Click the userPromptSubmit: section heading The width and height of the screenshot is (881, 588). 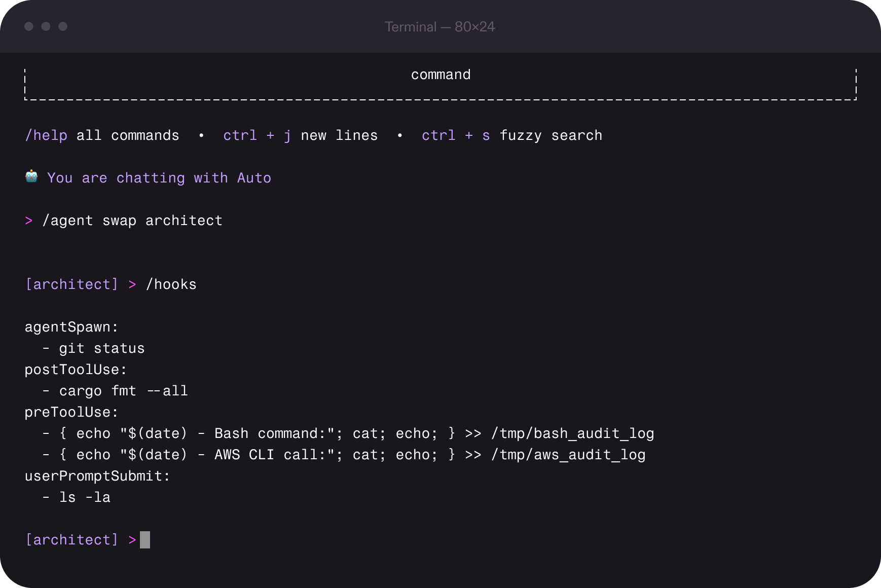[x=97, y=476]
